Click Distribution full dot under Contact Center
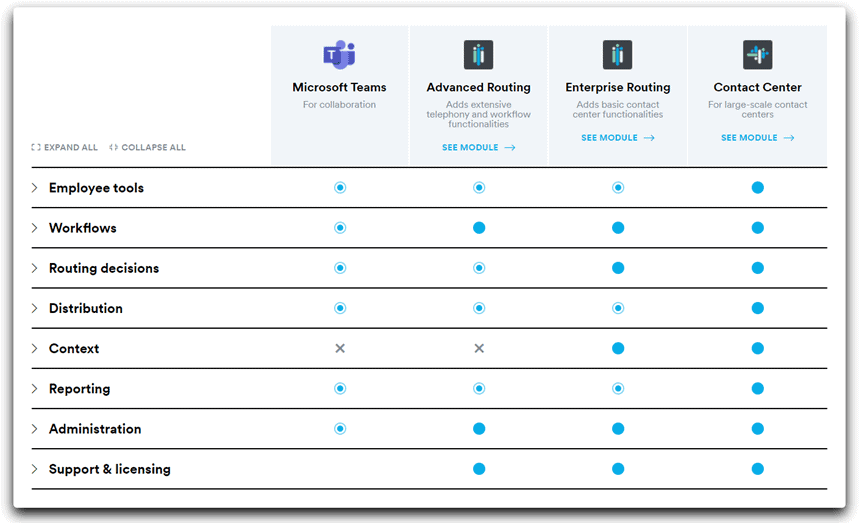This screenshot has width=859, height=523. 758,308
